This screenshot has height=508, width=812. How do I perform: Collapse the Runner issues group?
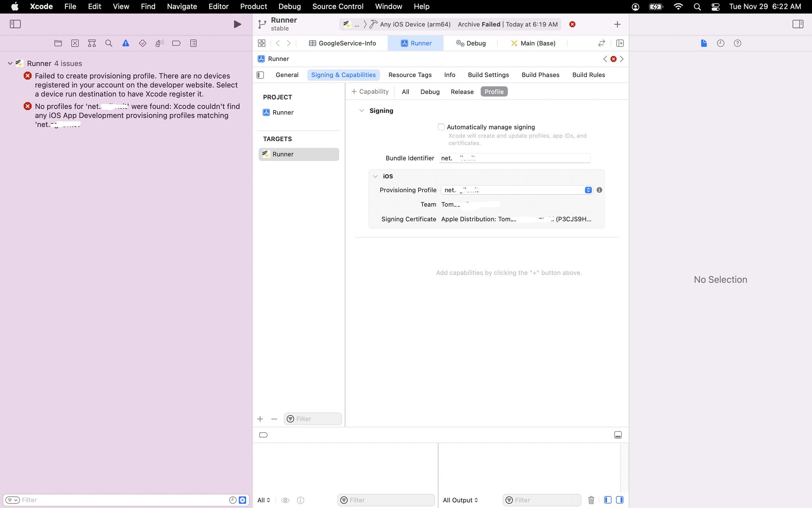click(10, 63)
